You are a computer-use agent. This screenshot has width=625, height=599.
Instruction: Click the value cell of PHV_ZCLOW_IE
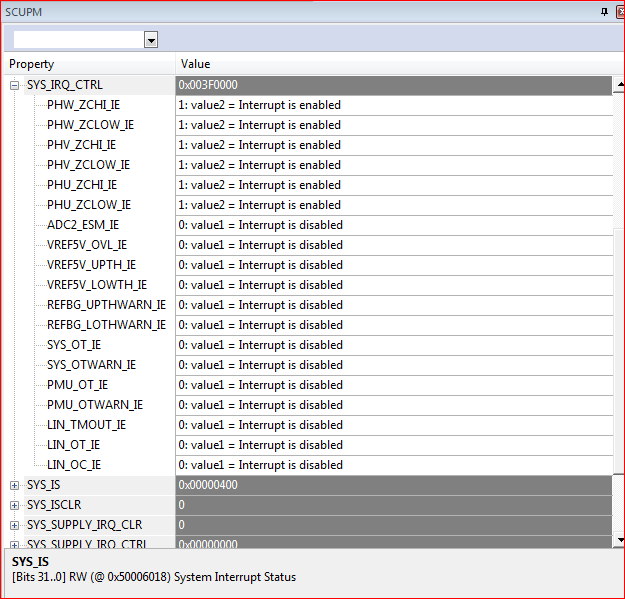394,165
